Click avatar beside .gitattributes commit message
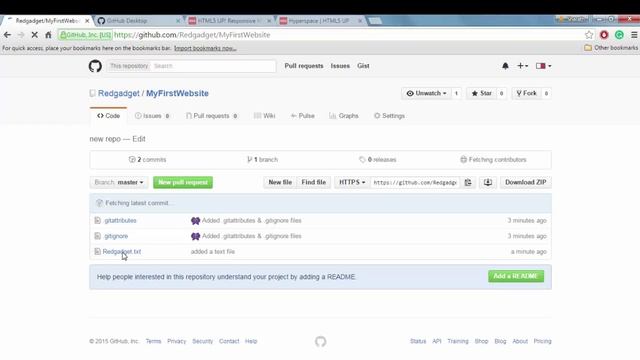Viewport: 640px width, 360px height. (196, 220)
